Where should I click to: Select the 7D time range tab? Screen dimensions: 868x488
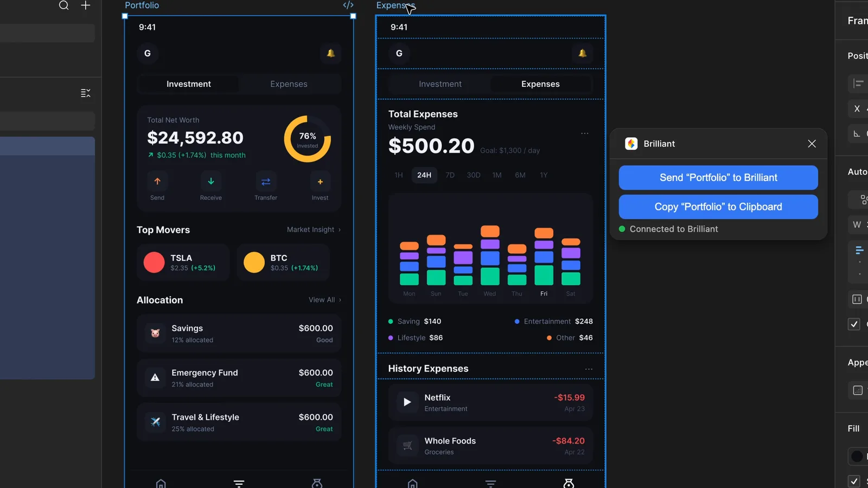pyautogui.click(x=450, y=175)
